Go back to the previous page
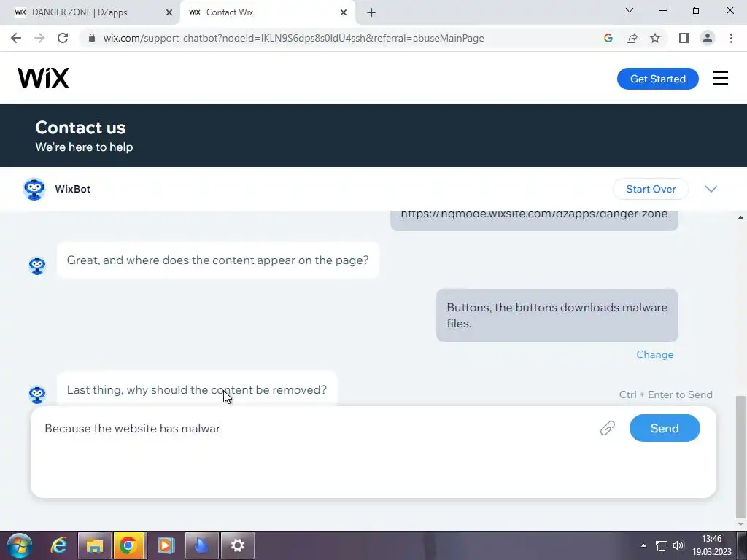Screen dimensions: 747x560 pos(16,38)
